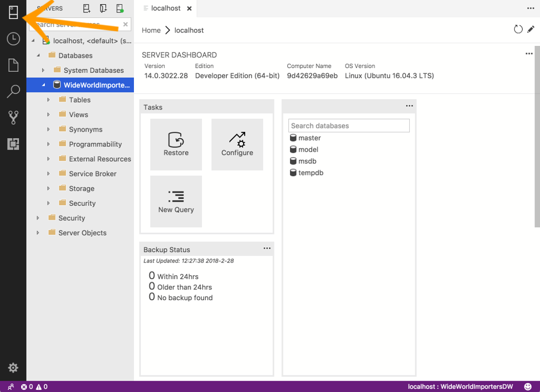Expand System Databases folder
The height and width of the screenshot is (392, 540).
click(x=43, y=70)
